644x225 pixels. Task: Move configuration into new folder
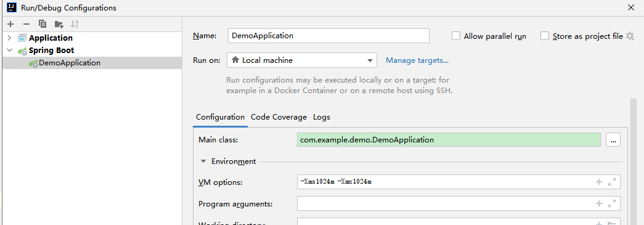[59, 24]
